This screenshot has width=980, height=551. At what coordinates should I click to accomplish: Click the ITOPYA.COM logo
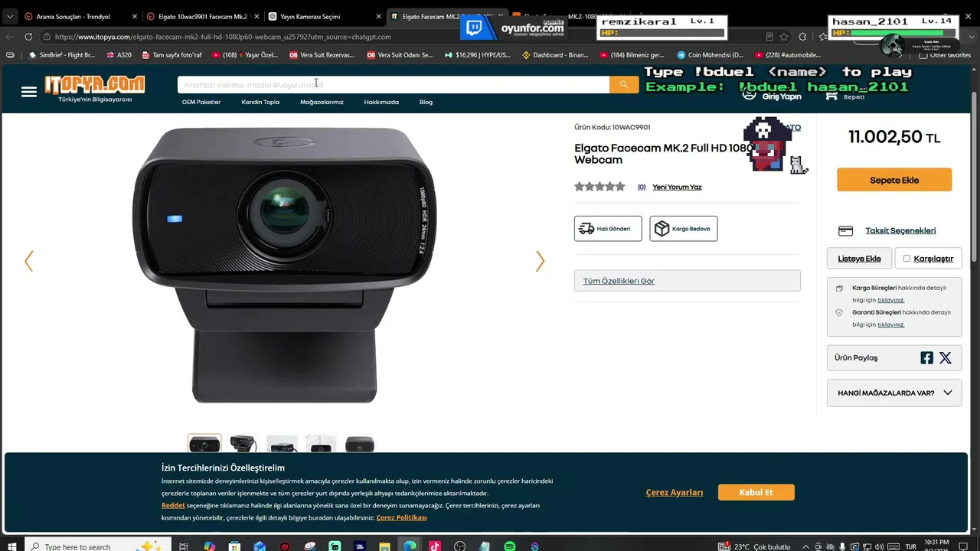click(95, 85)
